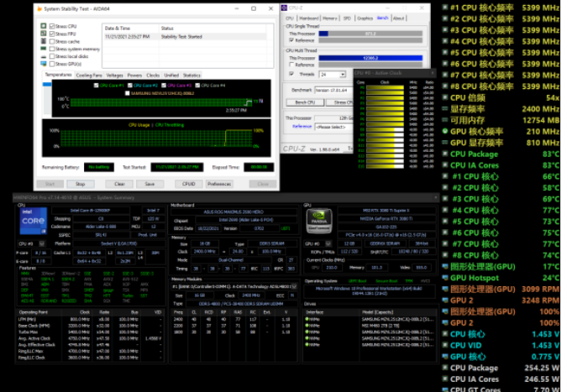The width and height of the screenshot is (562, 392).
Task: Uncheck the Stress FPU checkbox
Action: click(52, 34)
